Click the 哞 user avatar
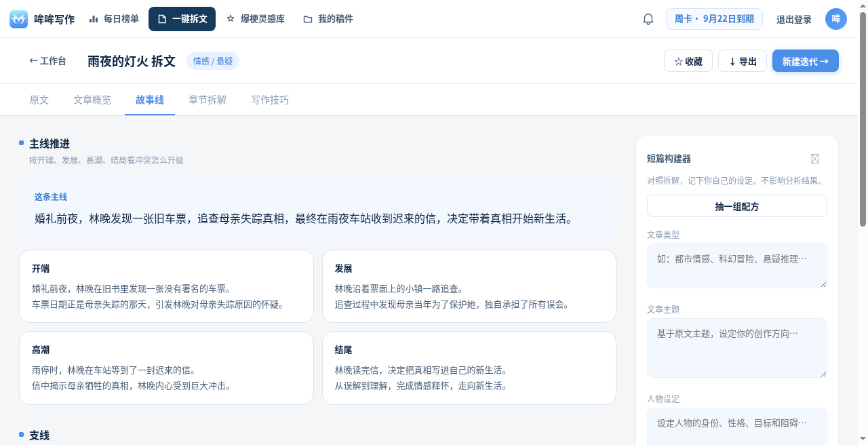868x445 pixels. [x=836, y=19]
